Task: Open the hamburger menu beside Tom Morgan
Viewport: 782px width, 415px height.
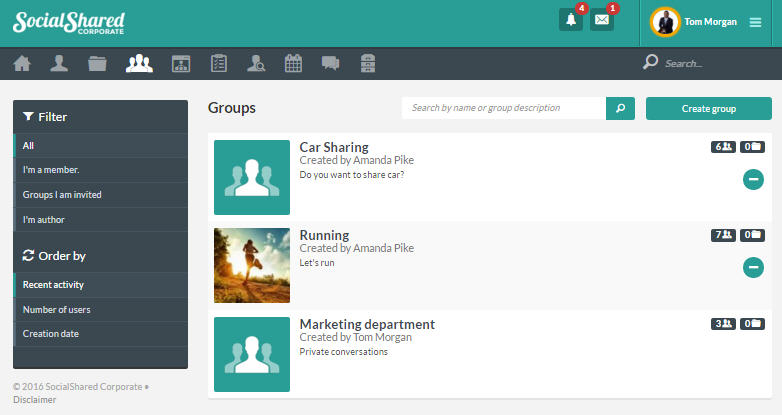Action: coord(755,22)
